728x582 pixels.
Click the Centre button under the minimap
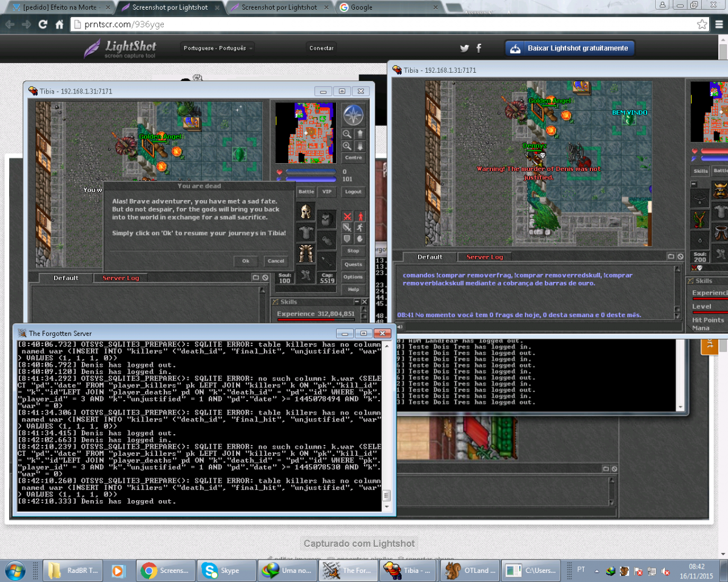coord(353,158)
